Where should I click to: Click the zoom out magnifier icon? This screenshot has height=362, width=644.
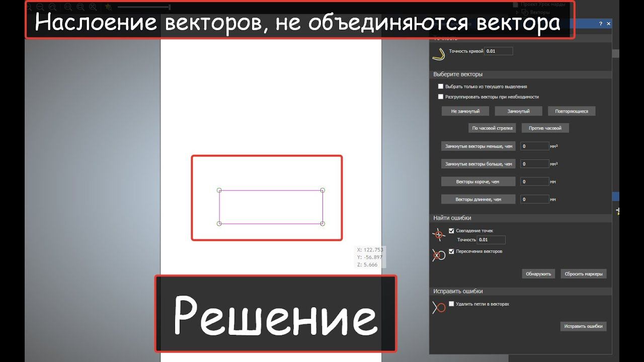[40, 7]
